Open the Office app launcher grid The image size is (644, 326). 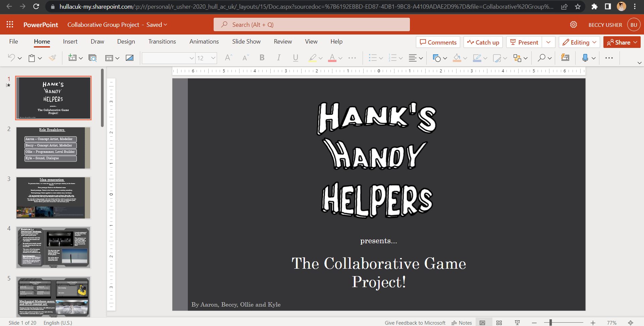[10, 24]
